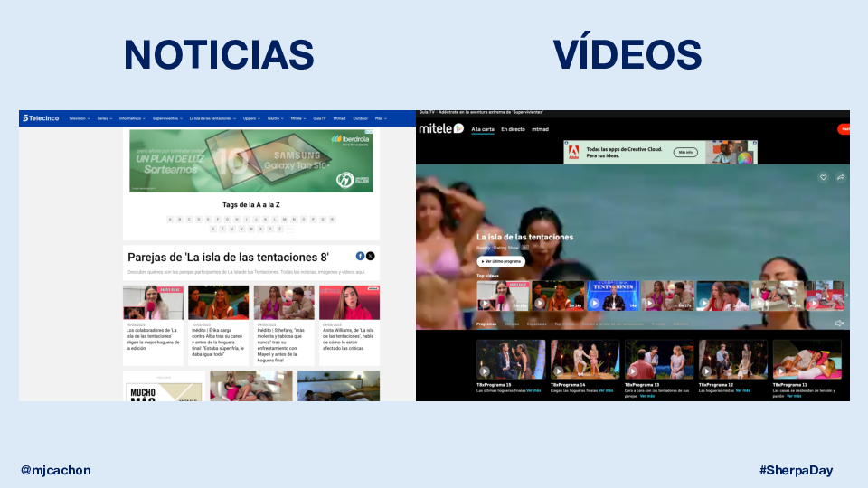This screenshot has width=868, height=488.
Task: Select the Programas tab below Top vídeos
Action: point(486,324)
